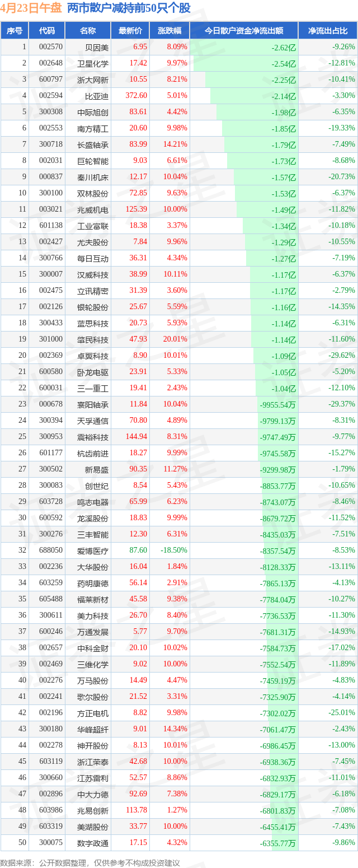Click the 涨跌幅 column header
Screen dimensions: 358x868
170,31
